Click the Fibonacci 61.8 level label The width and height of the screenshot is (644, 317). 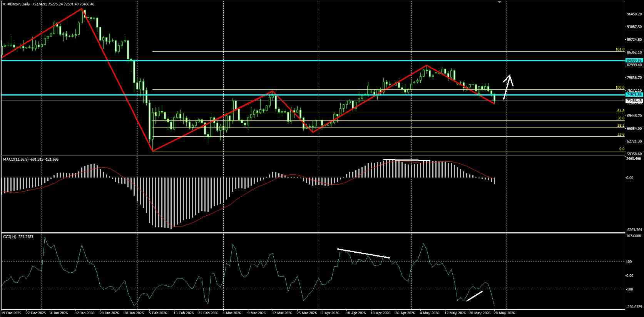(621, 111)
